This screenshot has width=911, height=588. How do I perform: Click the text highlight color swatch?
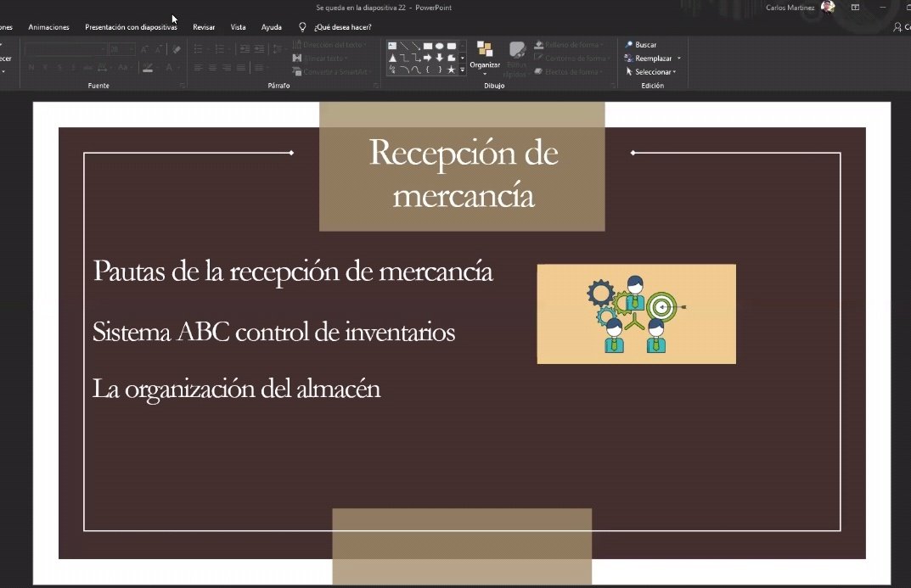tap(148, 68)
